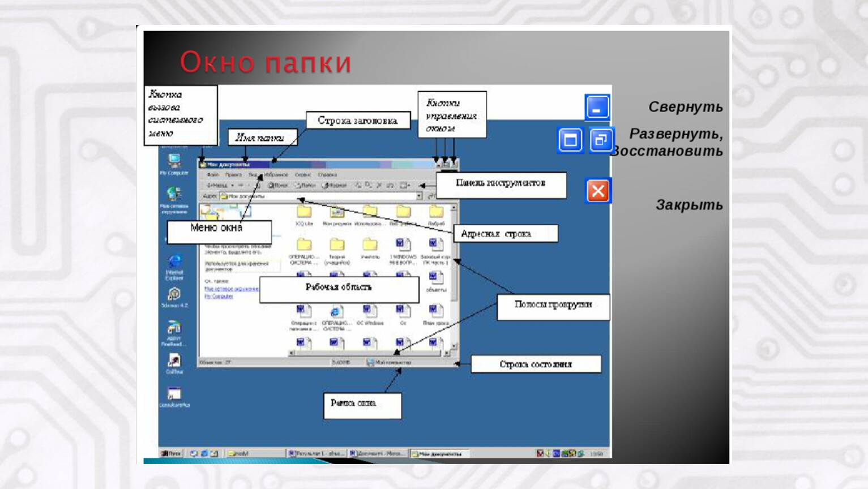Open the network neighborhood desktop icon
Image resolution: width=868 pixels, height=489 pixels.
pyautogui.click(x=174, y=194)
